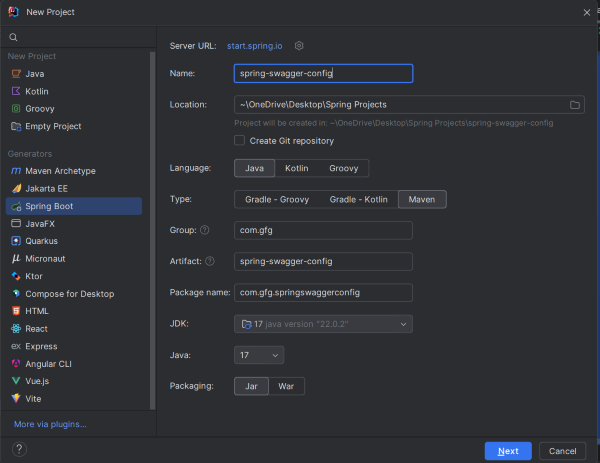
Task: Select the Maven Archetype generator
Action: (x=60, y=171)
